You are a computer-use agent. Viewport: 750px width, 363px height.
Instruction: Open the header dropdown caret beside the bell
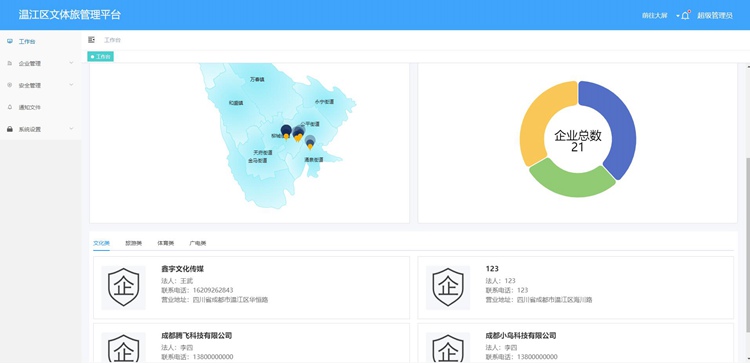(678, 16)
